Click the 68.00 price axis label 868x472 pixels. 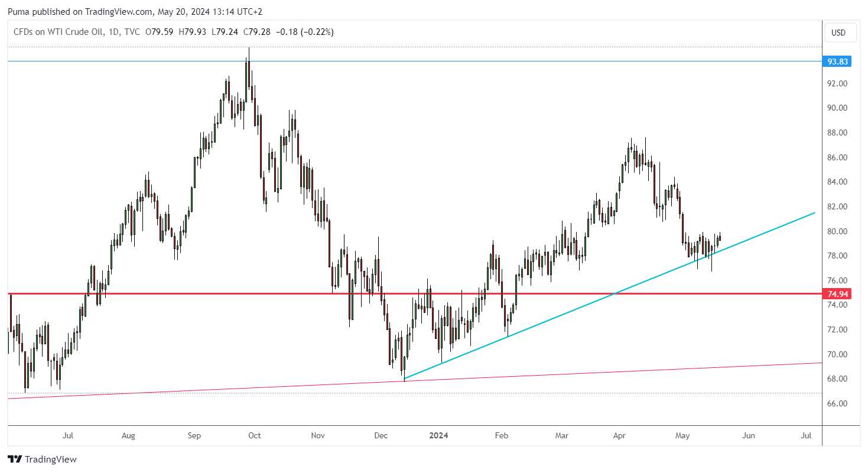point(838,379)
